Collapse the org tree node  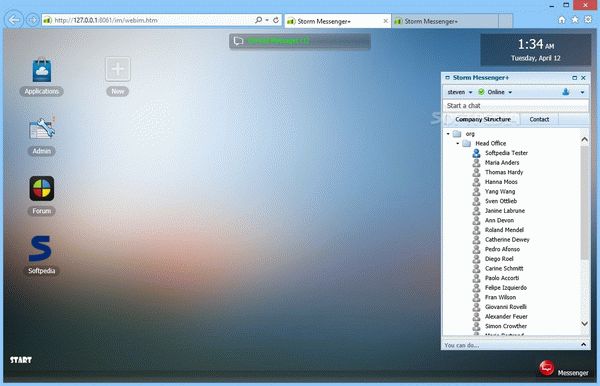(448, 134)
